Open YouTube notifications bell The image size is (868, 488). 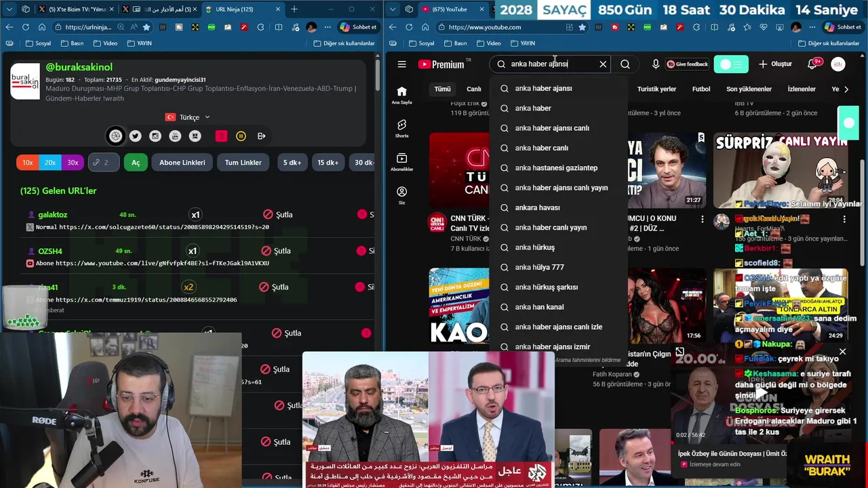coord(812,64)
